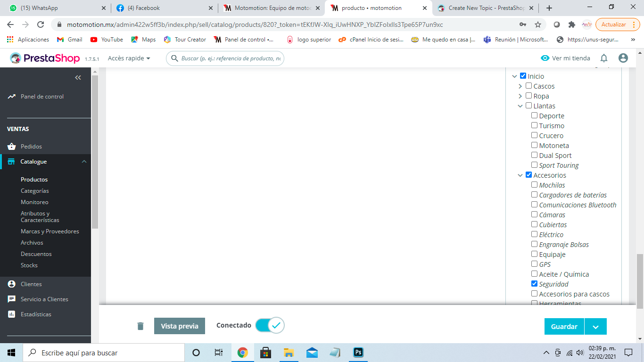
Task: Check the Ropa category checkbox
Action: click(x=528, y=96)
